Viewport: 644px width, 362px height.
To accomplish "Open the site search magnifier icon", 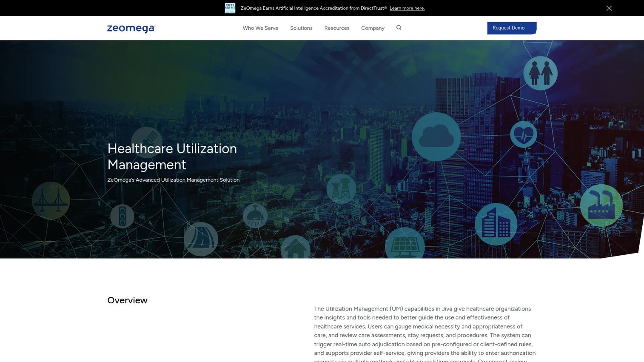I will [399, 28].
